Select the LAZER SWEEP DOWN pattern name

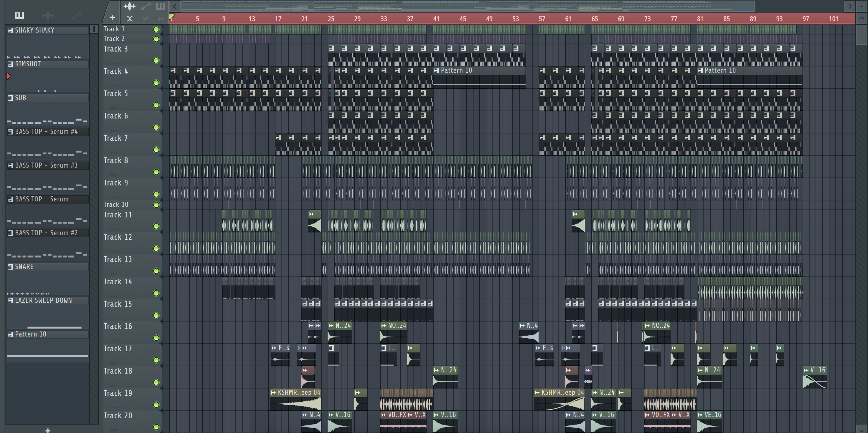[43, 300]
